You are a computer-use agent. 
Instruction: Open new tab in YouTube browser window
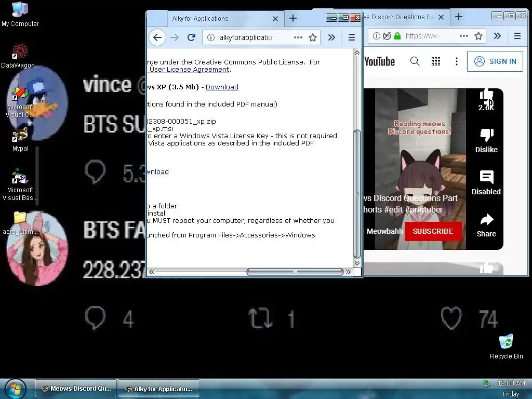(x=459, y=17)
